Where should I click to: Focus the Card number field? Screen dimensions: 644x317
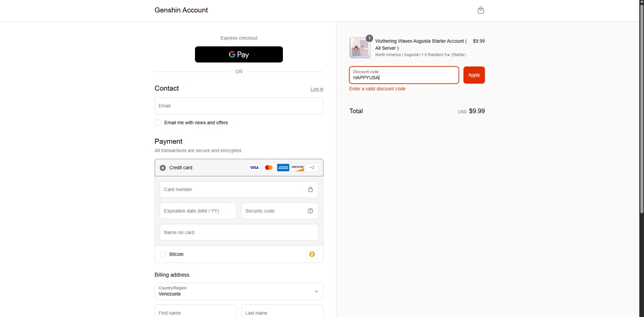[239, 189]
